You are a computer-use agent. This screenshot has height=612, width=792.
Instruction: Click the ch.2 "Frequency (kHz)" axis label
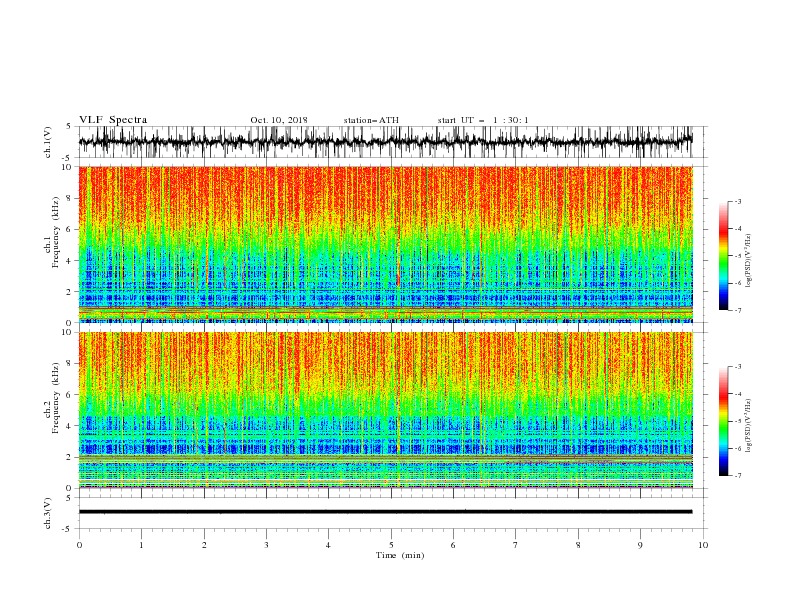pyautogui.click(x=56, y=398)
